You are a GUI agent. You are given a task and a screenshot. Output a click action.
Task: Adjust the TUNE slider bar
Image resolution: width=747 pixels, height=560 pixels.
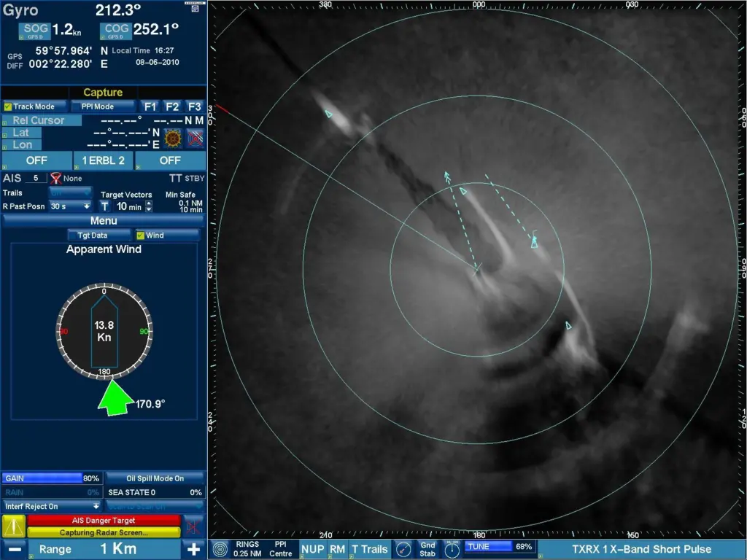(x=499, y=547)
